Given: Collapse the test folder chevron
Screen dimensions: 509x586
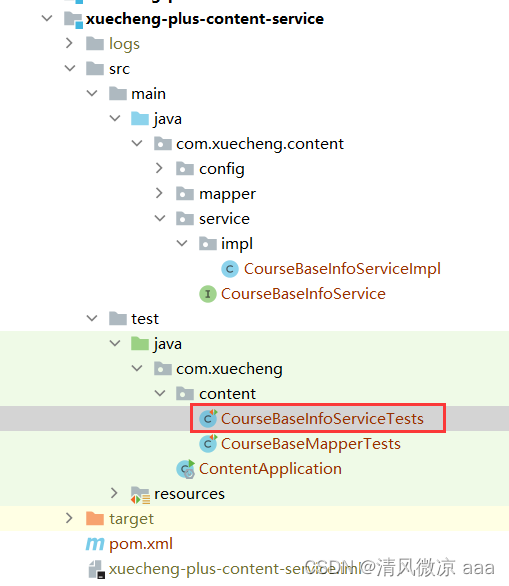Looking at the screenshot, I should click(x=92, y=318).
